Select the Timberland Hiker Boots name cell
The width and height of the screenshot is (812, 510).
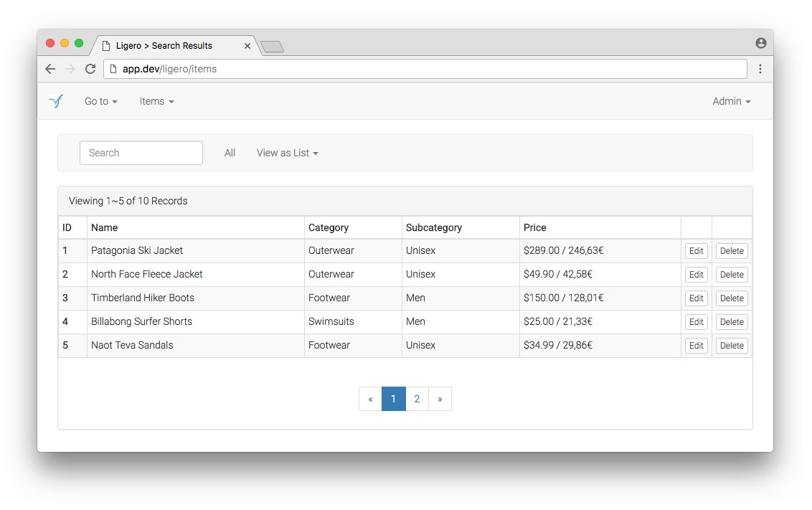pos(196,298)
